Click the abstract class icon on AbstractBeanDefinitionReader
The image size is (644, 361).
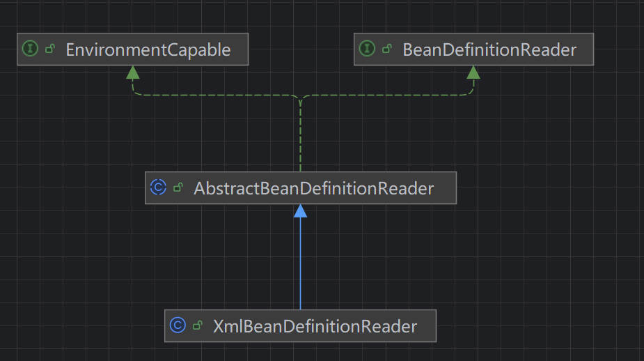pyautogui.click(x=158, y=187)
